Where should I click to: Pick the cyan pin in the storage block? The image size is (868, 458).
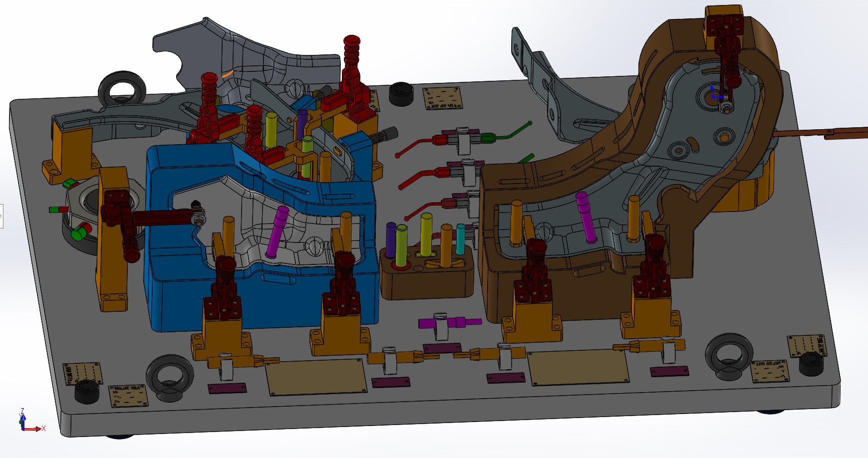[461, 239]
